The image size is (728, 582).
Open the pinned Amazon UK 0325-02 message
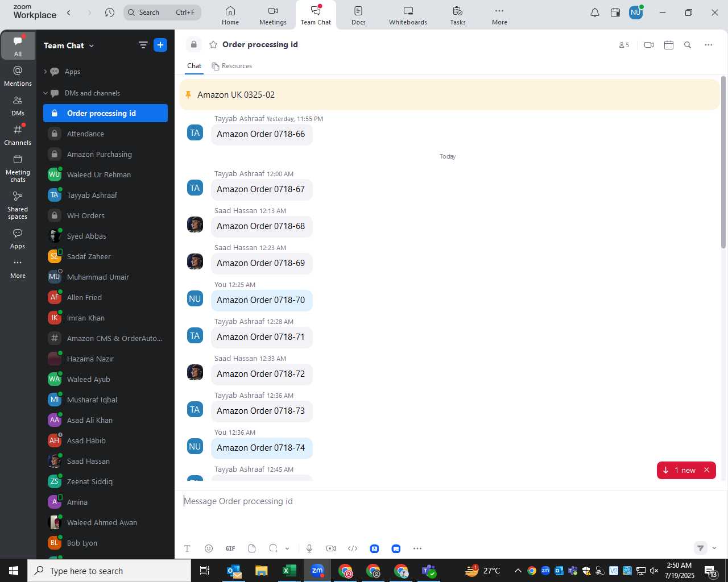point(449,95)
